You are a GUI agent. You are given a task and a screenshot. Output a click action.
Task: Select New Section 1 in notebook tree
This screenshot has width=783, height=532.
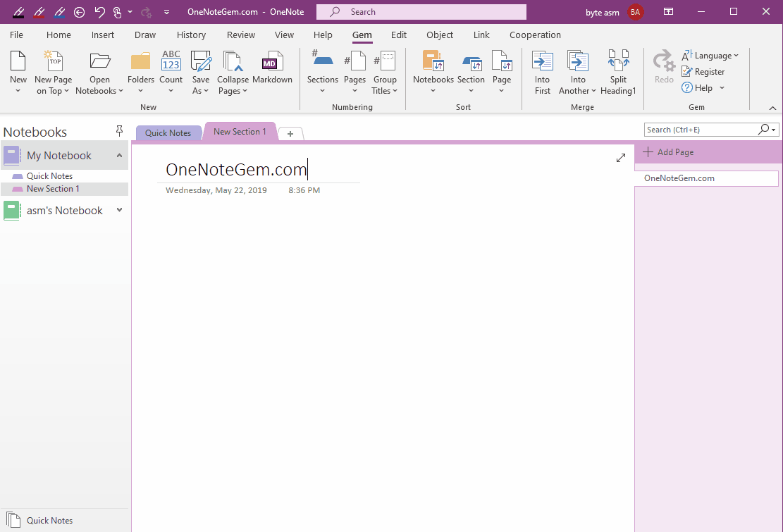point(52,189)
